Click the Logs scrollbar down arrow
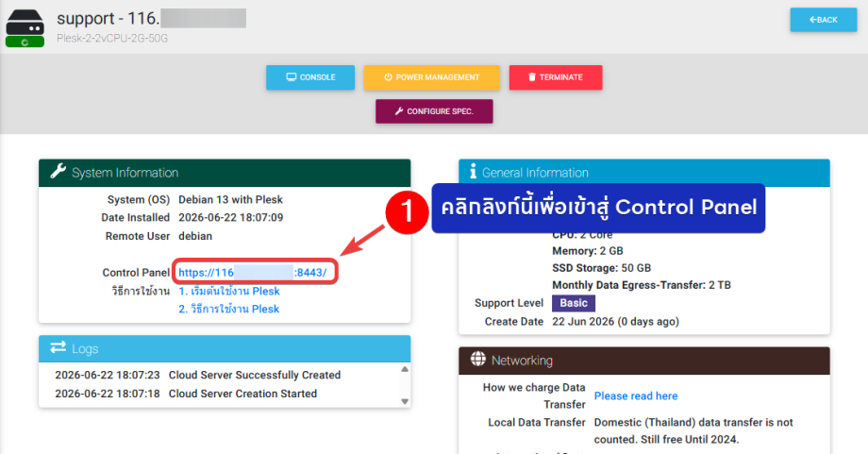 point(405,401)
